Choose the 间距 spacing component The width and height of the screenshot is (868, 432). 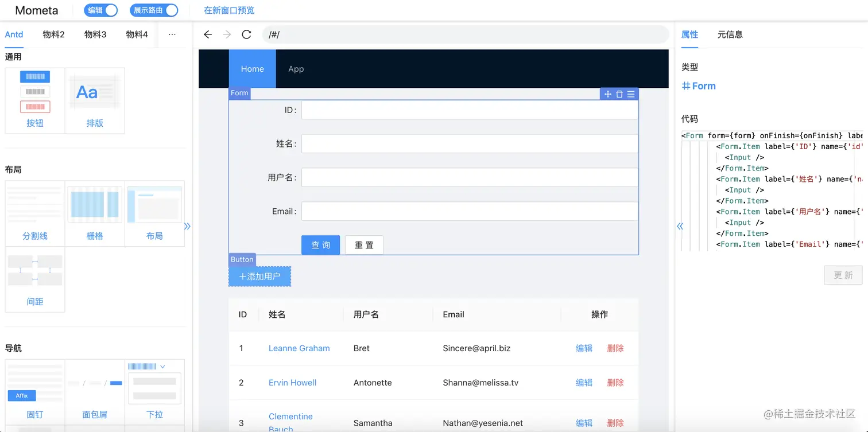click(x=35, y=279)
